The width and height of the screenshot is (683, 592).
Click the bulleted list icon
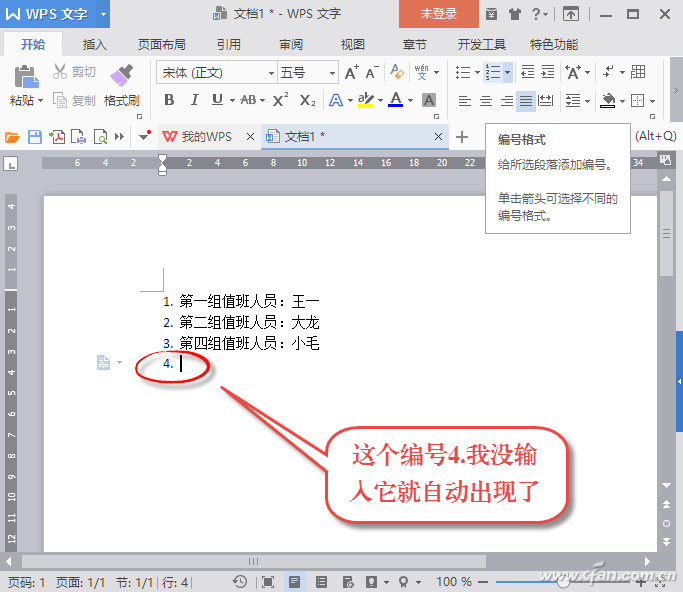[x=463, y=72]
